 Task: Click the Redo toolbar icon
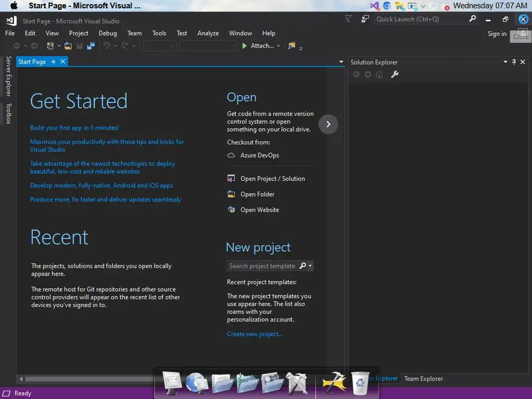(125, 46)
